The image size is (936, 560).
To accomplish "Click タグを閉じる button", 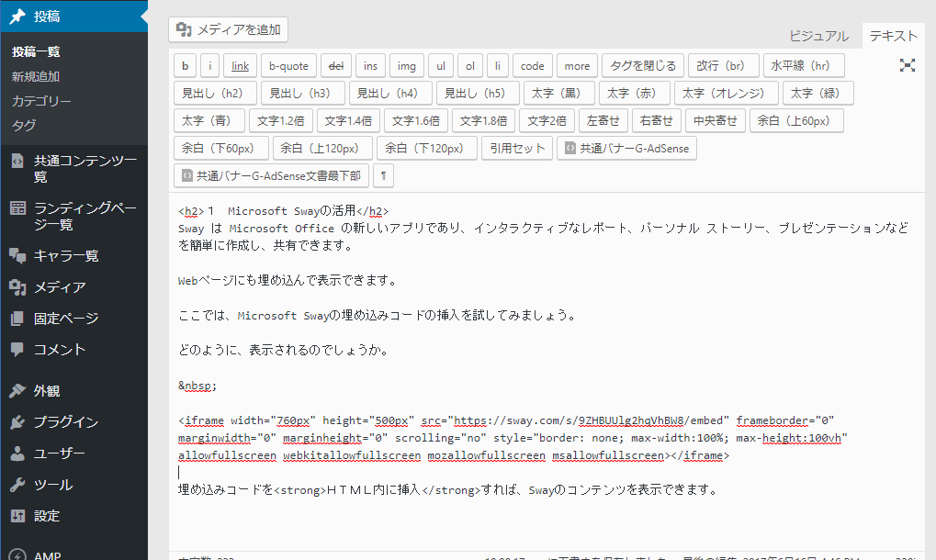I will [643, 65].
